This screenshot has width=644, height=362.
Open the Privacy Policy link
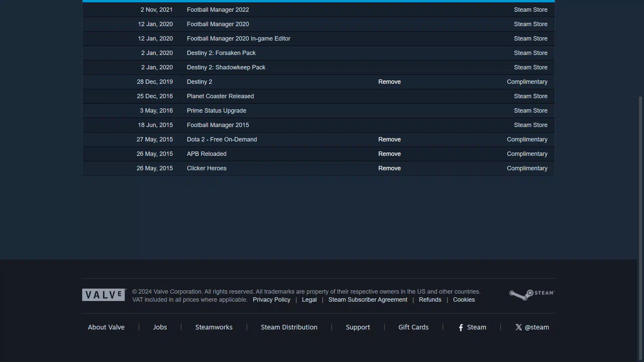(x=271, y=300)
